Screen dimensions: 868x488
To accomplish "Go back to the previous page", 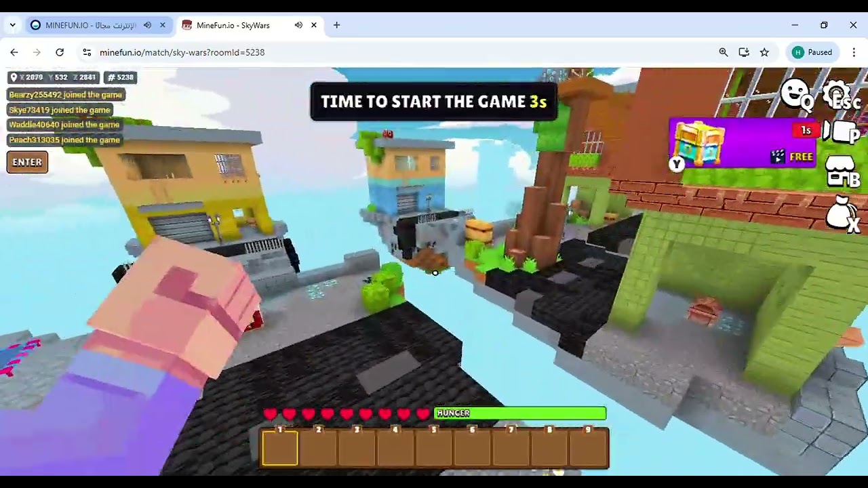I will click(x=14, y=52).
